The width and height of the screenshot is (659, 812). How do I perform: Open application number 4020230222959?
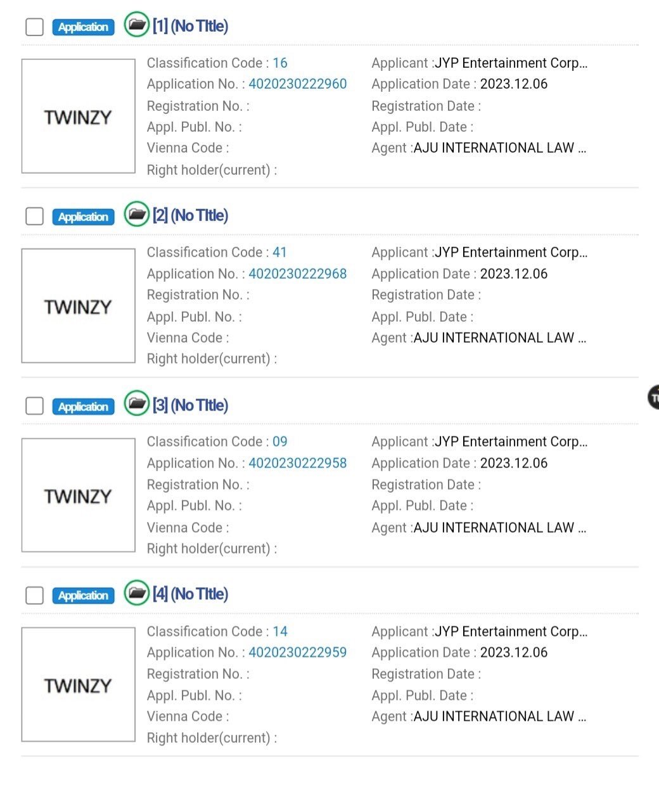297,652
